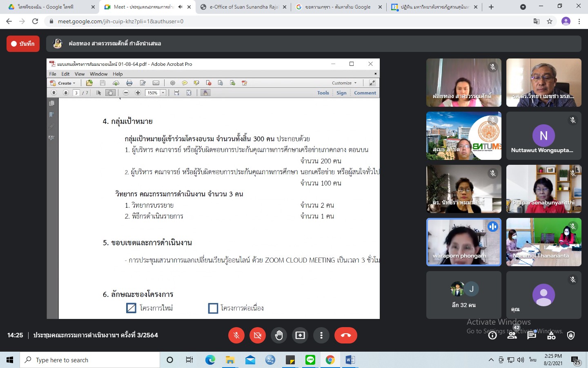Select waraporn phongam video thumbnail

click(463, 242)
